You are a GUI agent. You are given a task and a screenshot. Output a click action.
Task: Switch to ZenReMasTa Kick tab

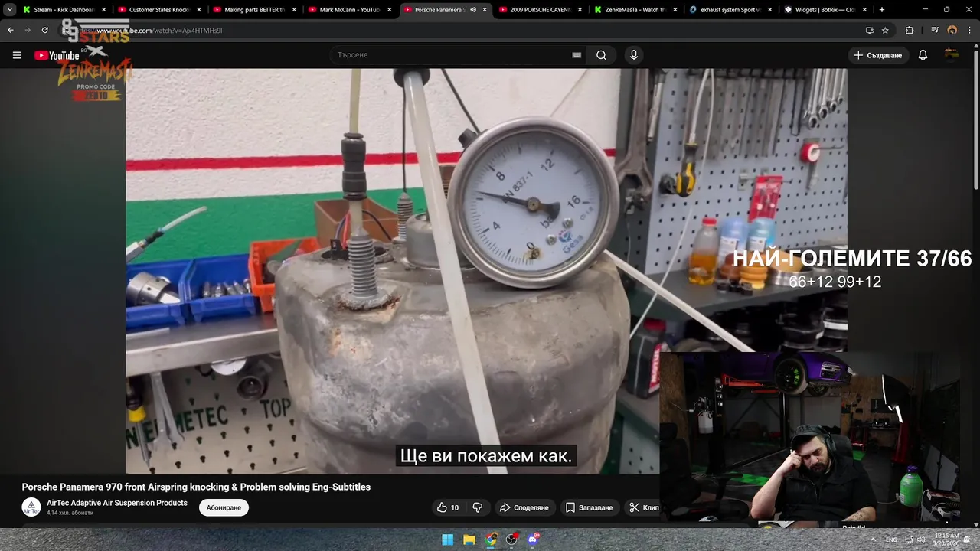pos(635,10)
